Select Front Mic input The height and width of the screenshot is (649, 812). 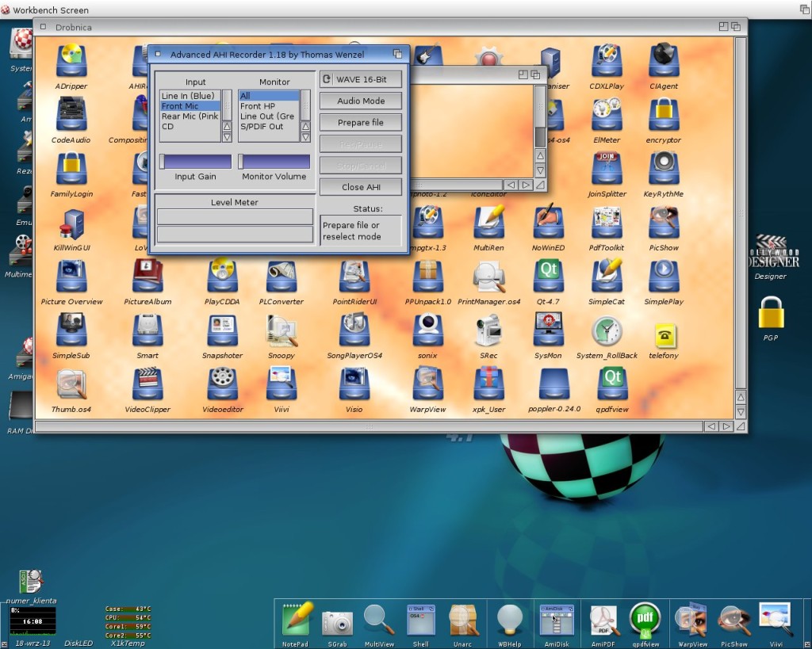click(190, 105)
